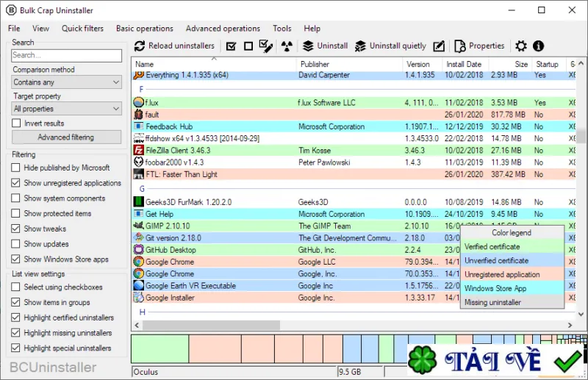The image size is (588, 380).
Task: Click the Geeks3D FurMark green icon
Action: coord(139,202)
